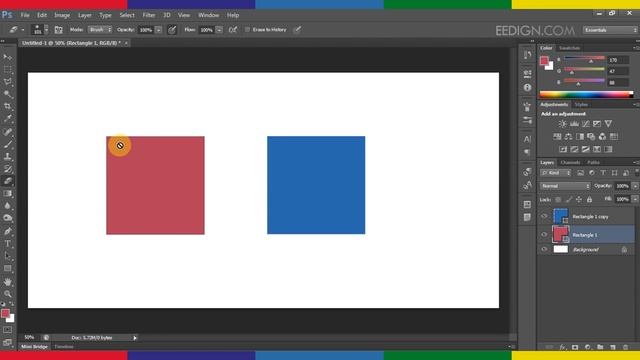Switch to the Styles tab
Screen dimensions: 640x360
coord(581,105)
